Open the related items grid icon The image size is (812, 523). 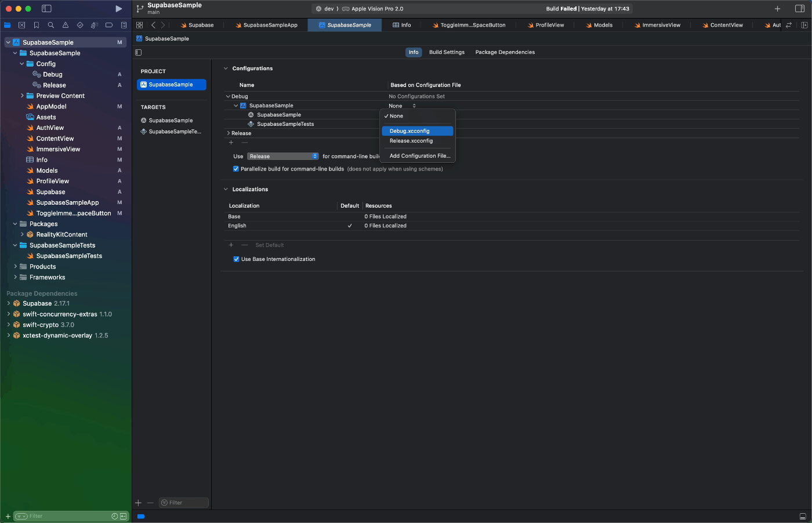click(x=139, y=25)
